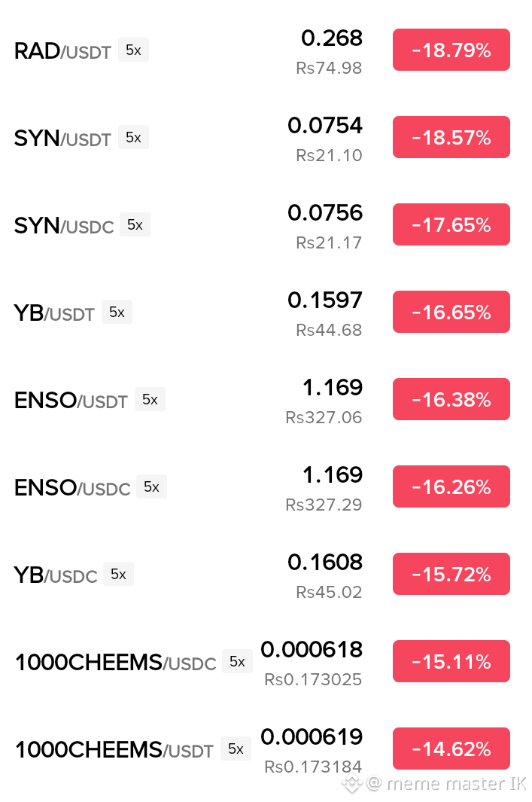Select the 5x badge beside RAD/USDT
Image resolution: width=532 pixels, height=802 pixels.
(x=133, y=50)
